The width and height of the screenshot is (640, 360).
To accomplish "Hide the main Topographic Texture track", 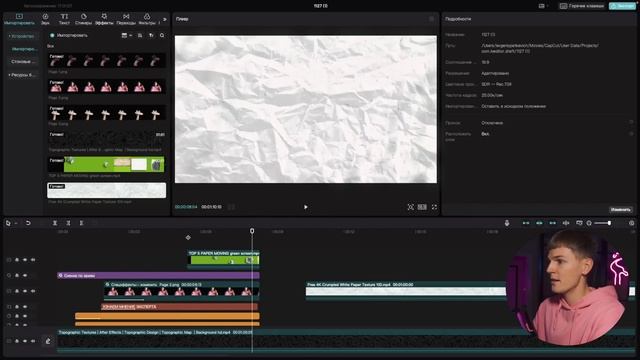I will [x=25, y=341].
